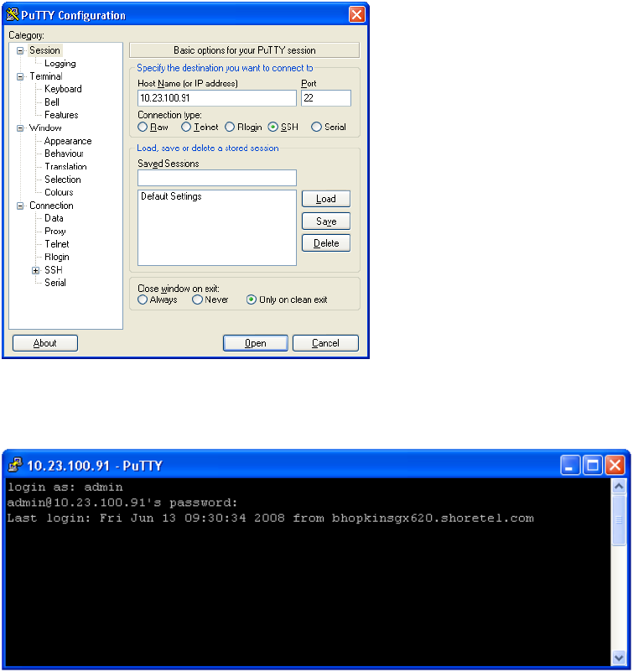Screen dimensions: 633x672
Task: Collapse the Terminal tree node
Action: tap(20, 76)
